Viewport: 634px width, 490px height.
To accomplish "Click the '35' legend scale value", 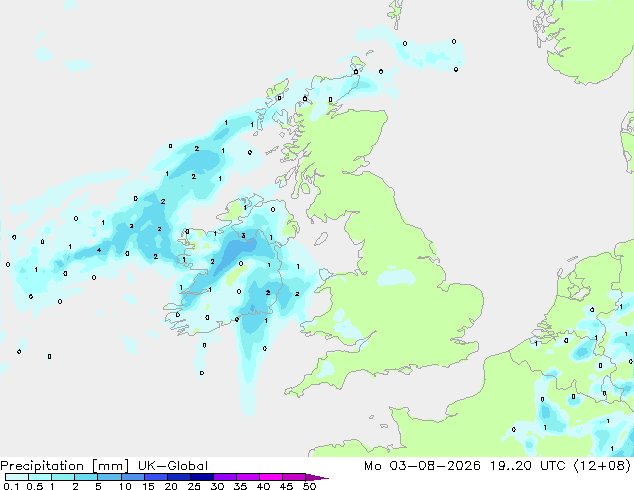I will 240,486.
